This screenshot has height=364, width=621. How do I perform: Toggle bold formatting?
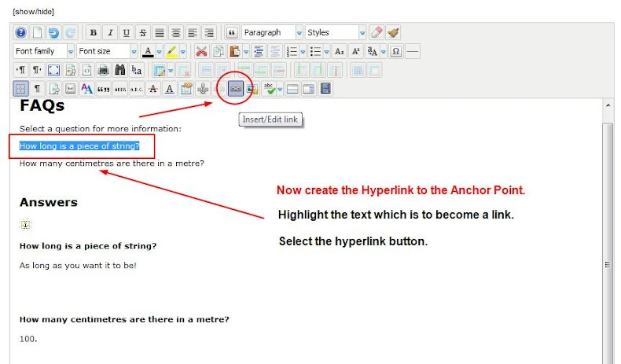[94, 32]
